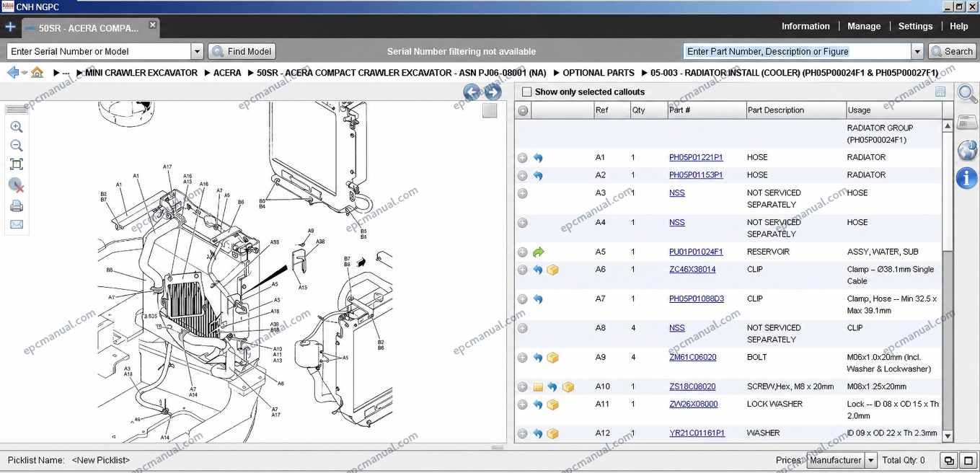Add A1 hose to picklist
Viewport: 980px width, 473px height.
[x=523, y=158]
